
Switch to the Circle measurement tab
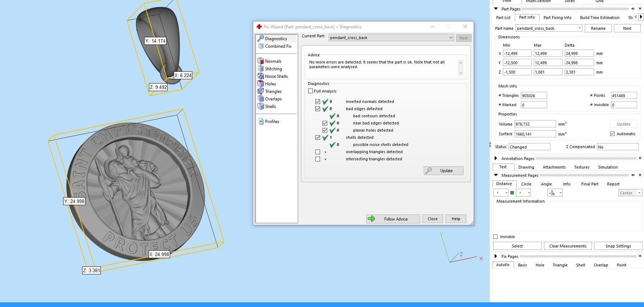pyautogui.click(x=526, y=184)
